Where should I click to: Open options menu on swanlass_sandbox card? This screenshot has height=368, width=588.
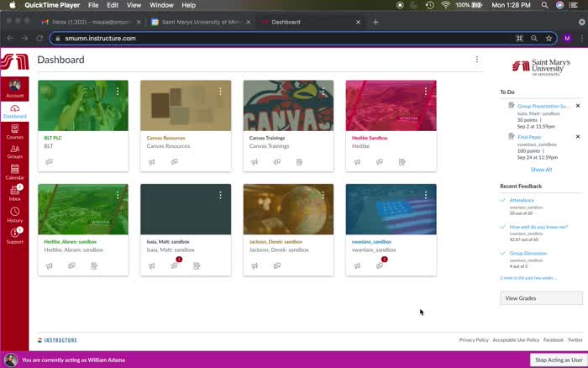click(x=426, y=195)
